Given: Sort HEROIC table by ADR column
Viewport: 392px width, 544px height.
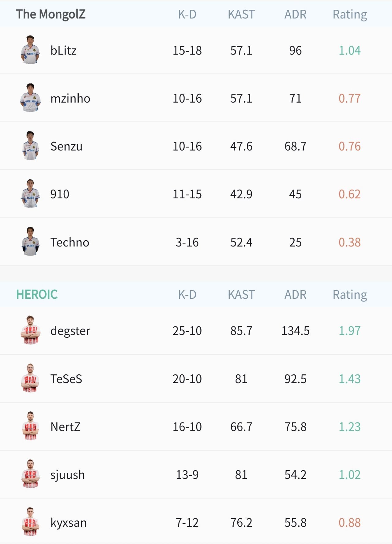Looking at the screenshot, I should click(295, 295).
